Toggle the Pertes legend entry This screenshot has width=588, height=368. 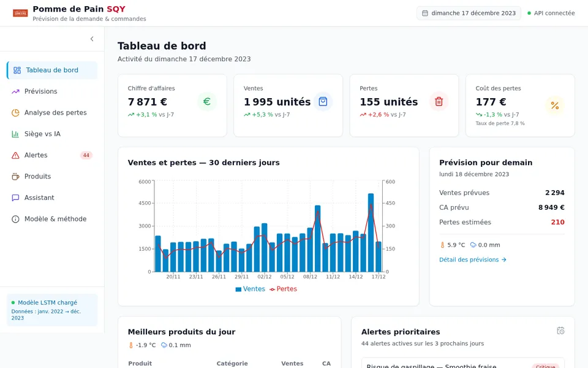point(283,289)
